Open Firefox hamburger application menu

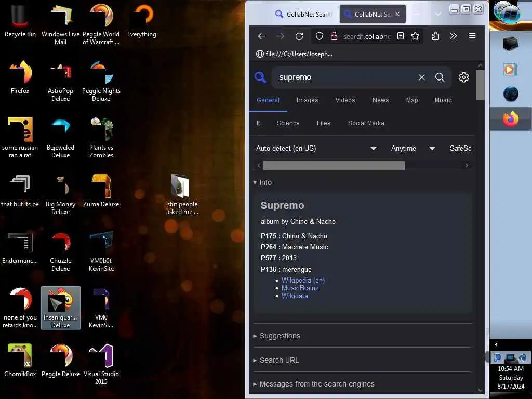472,36
